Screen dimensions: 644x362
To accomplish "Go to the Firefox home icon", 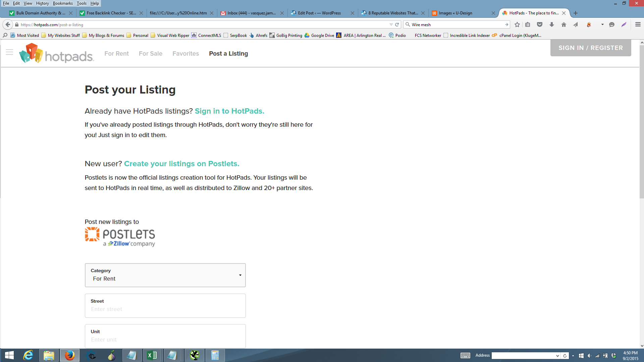I will [x=564, y=24].
